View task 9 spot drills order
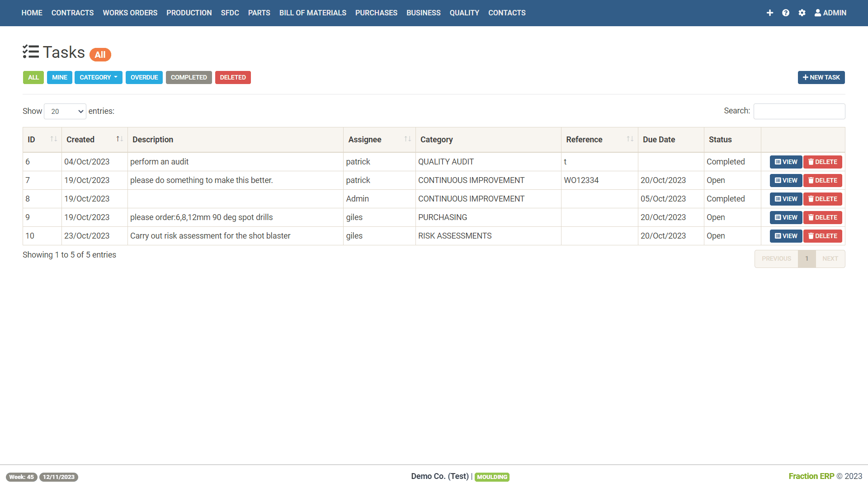The image size is (868, 488). [786, 217]
